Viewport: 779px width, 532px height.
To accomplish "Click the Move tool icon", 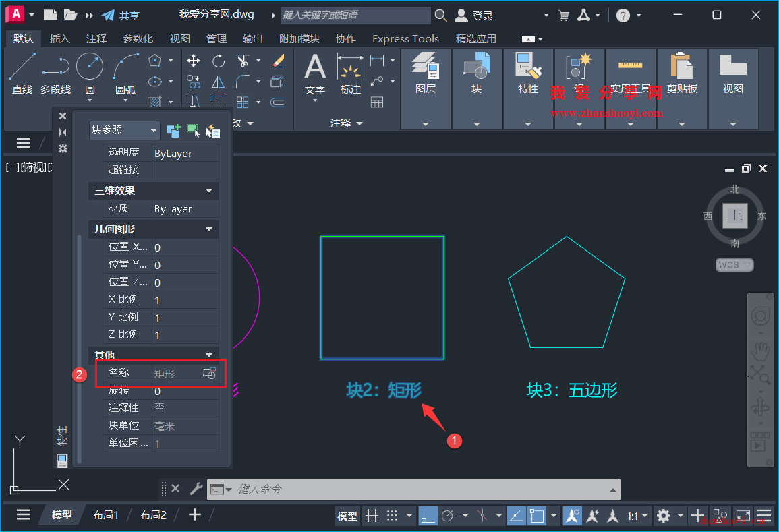I will (x=194, y=61).
